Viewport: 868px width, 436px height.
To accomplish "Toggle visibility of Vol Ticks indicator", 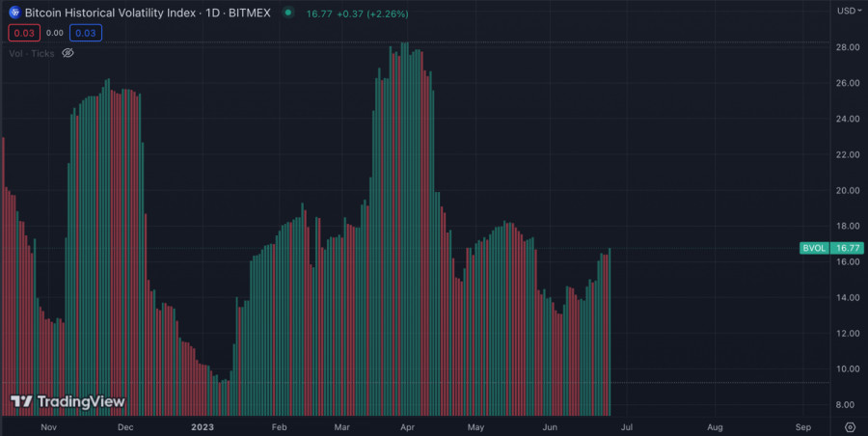I will [x=68, y=53].
